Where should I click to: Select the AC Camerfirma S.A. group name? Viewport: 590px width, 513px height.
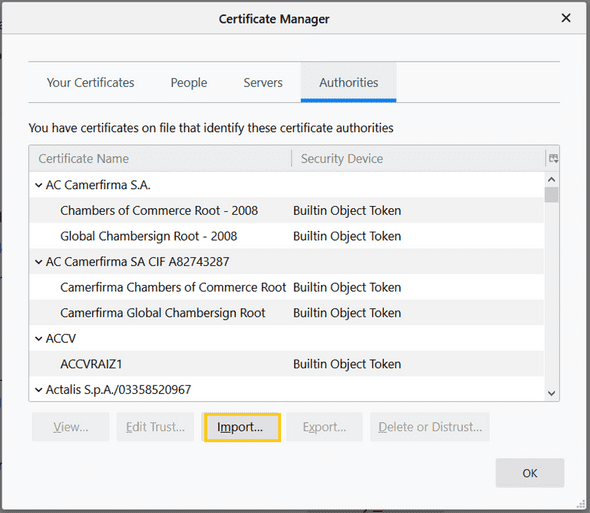(x=98, y=185)
